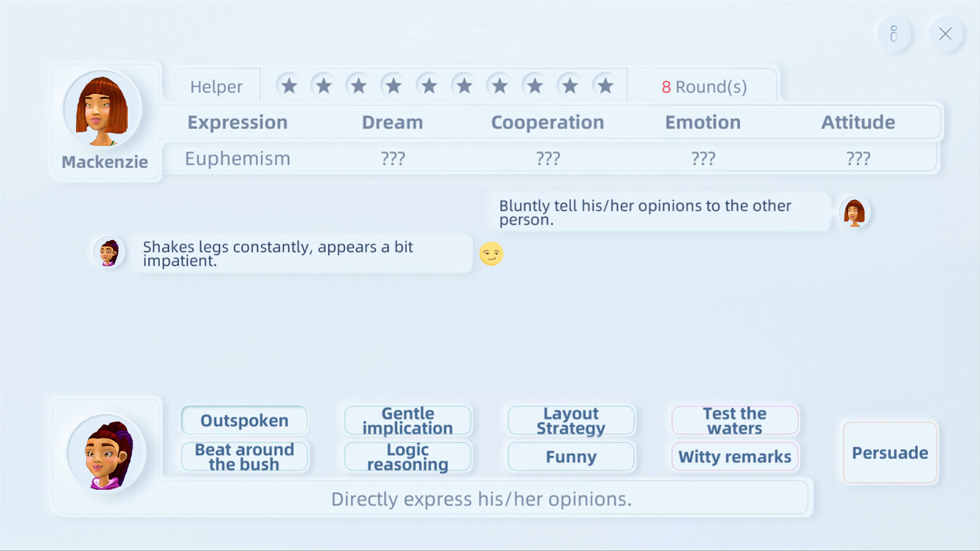This screenshot has height=551, width=980.
Task: Click the Expression column header
Action: pyautogui.click(x=237, y=122)
